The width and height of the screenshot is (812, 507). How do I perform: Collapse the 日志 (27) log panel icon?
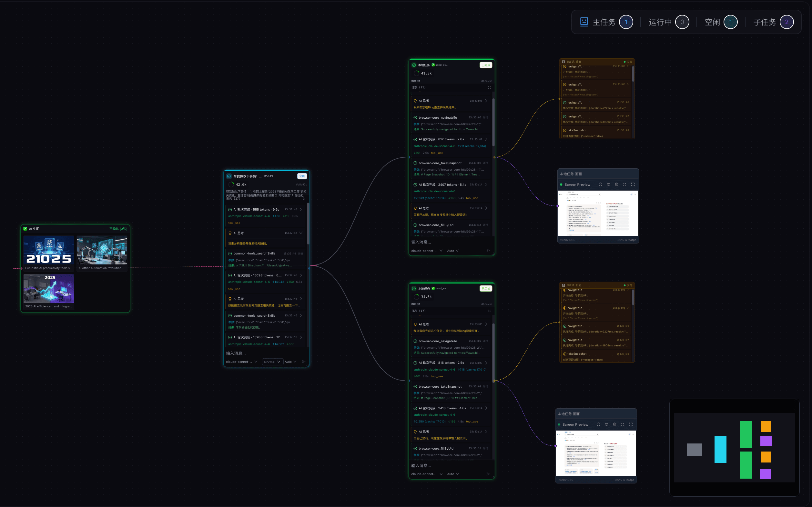tap(304, 199)
